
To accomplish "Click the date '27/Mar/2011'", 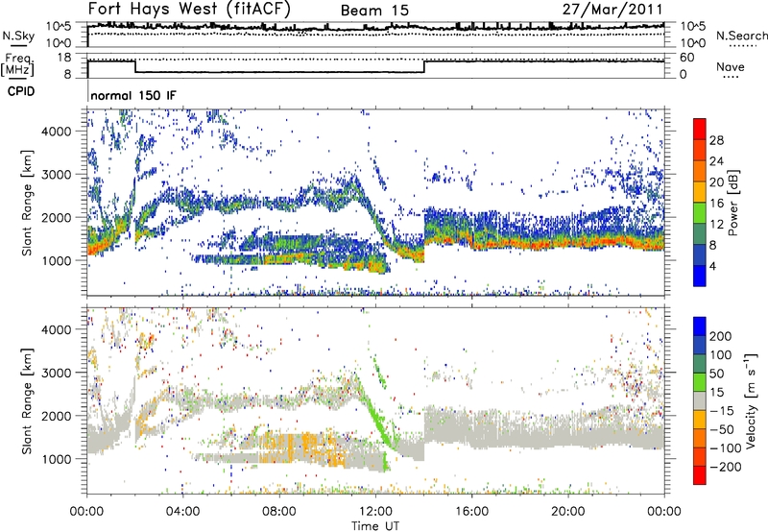I will pos(612,9).
